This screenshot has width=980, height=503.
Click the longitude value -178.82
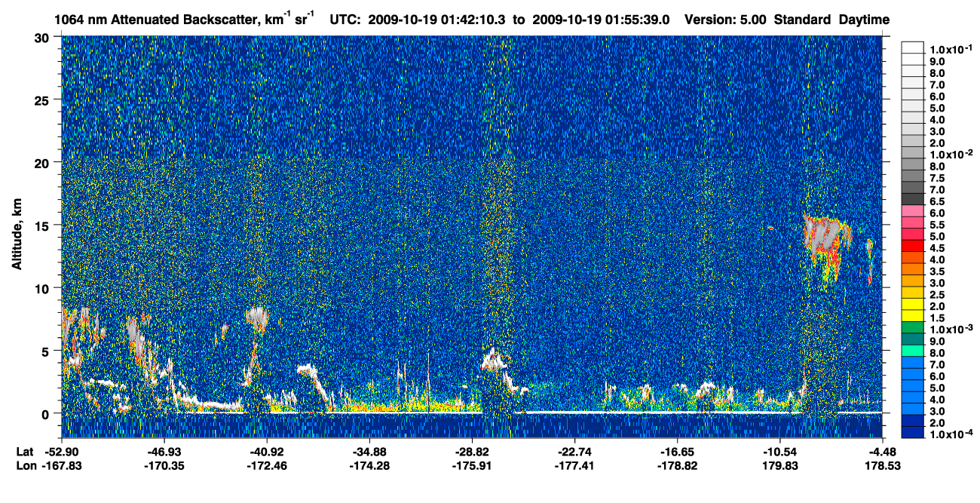(677, 465)
